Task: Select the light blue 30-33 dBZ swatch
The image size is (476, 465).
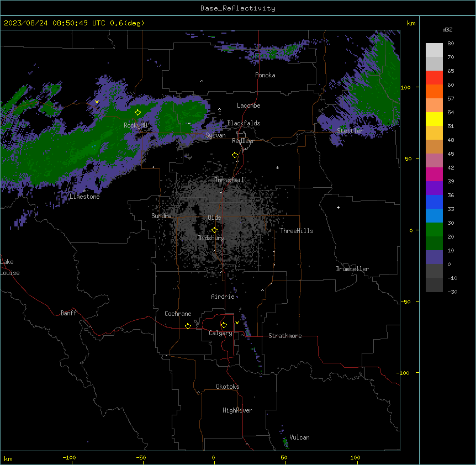Action: [434, 216]
